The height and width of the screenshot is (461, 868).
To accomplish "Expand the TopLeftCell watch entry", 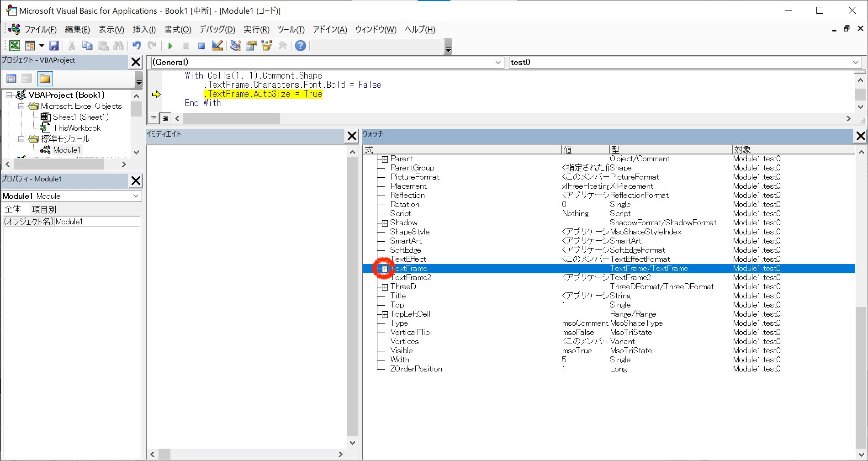I will tap(385, 314).
